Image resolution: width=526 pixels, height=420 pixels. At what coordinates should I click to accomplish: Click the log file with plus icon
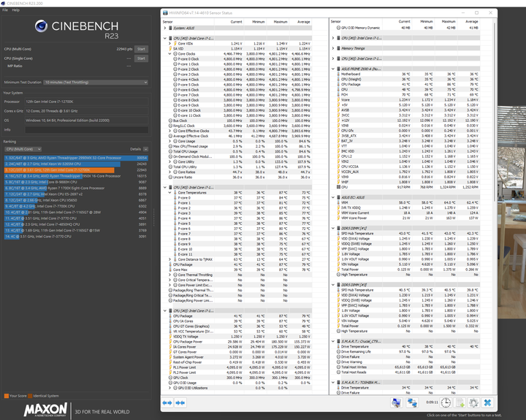pyautogui.click(x=460, y=402)
